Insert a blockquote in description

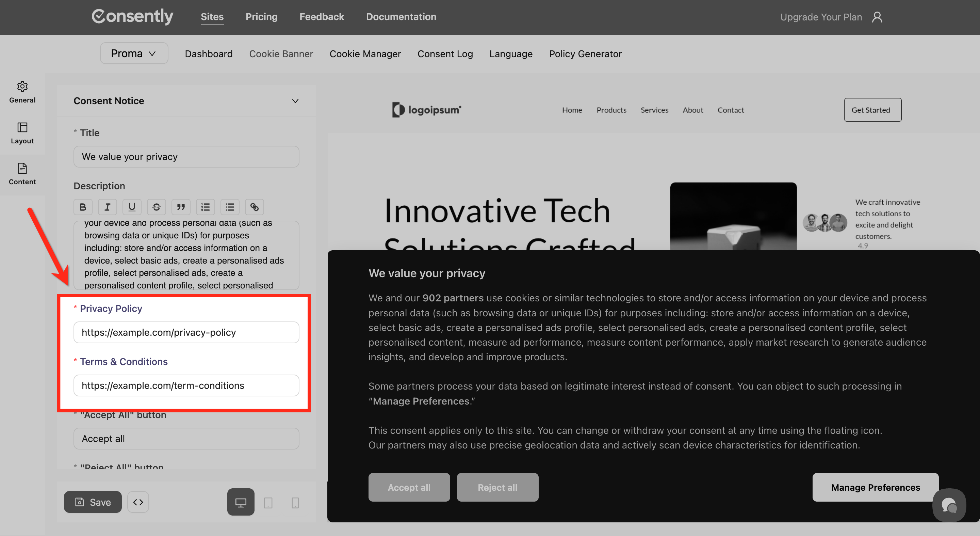pos(181,207)
